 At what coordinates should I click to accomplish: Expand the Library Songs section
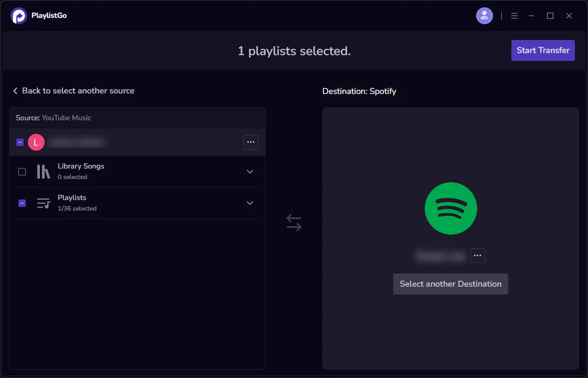250,172
